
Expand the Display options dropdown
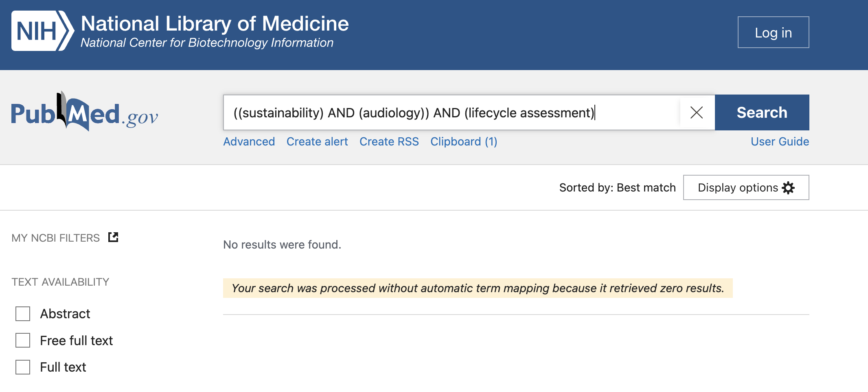[x=746, y=187]
